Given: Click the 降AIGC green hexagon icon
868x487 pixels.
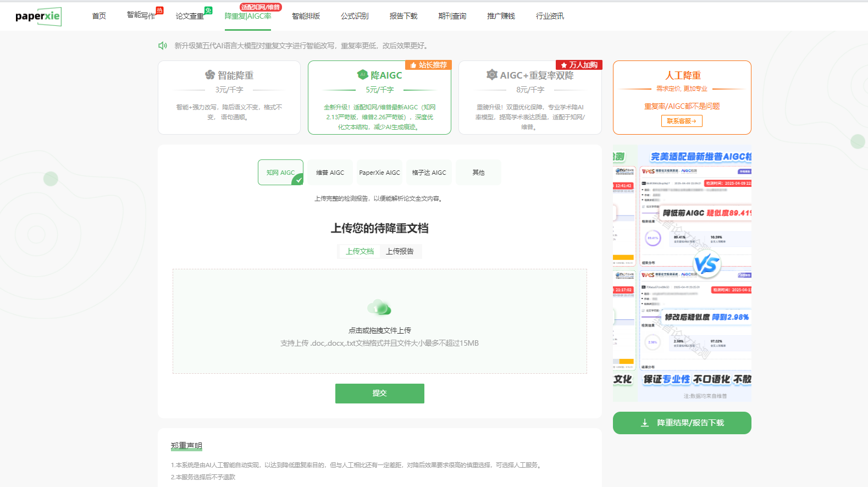Looking at the screenshot, I should click(x=362, y=75).
